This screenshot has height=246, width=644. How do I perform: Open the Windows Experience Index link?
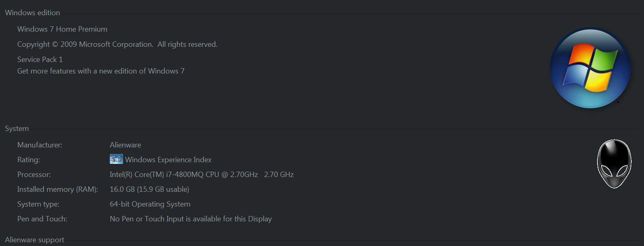tap(168, 160)
